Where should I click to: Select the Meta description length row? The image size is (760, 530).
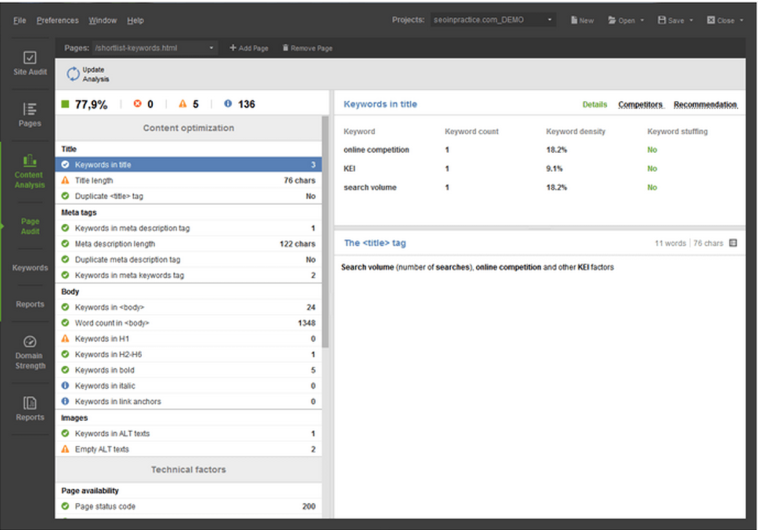(x=189, y=243)
